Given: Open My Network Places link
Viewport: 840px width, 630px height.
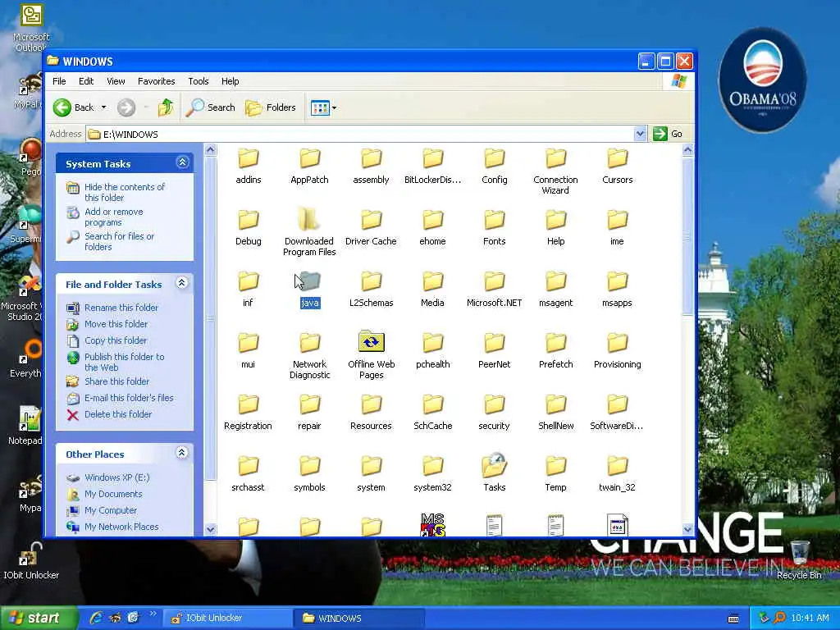Looking at the screenshot, I should (121, 527).
